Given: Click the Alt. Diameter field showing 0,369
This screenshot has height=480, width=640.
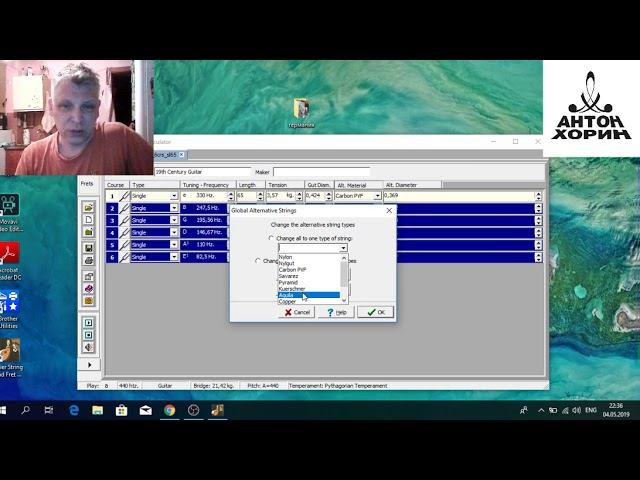Looking at the screenshot, I should [459, 196].
